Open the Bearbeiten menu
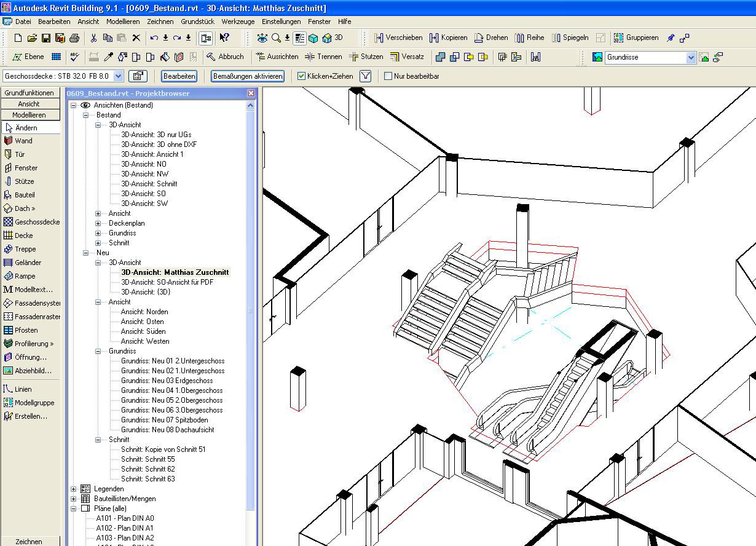 click(54, 22)
